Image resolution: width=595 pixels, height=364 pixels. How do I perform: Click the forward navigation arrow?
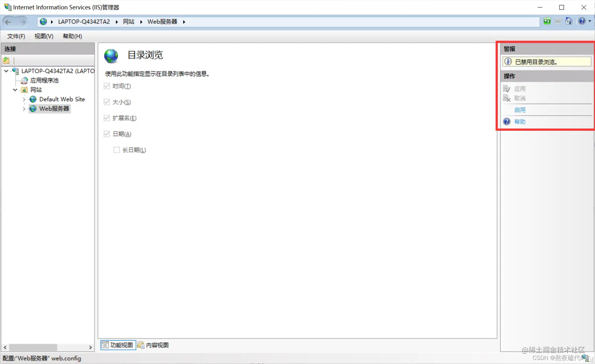pyautogui.click(x=23, y=22)
